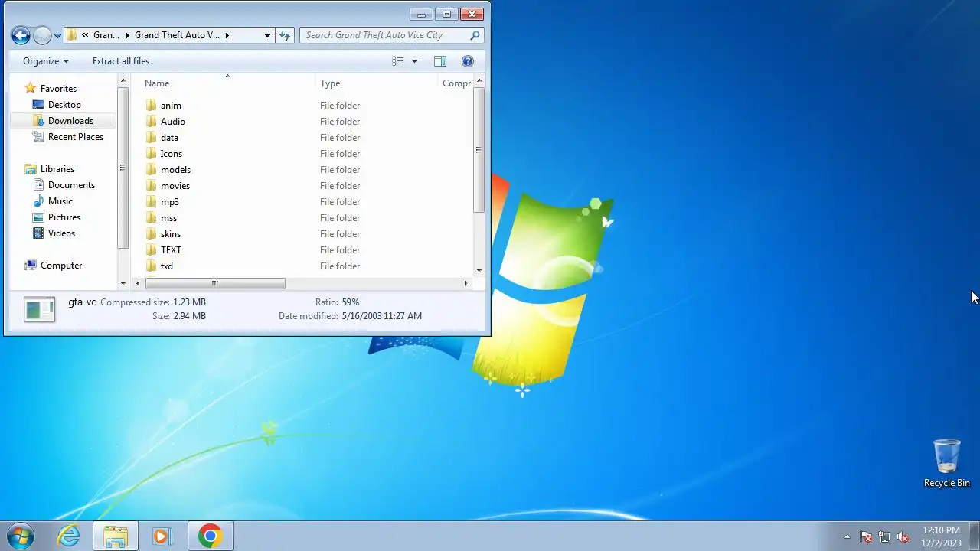Image resolution: width=980 pixels, height=551 pixels.
Task: Select Libraries in the navigation pane
Action: (x=57, y=169)
